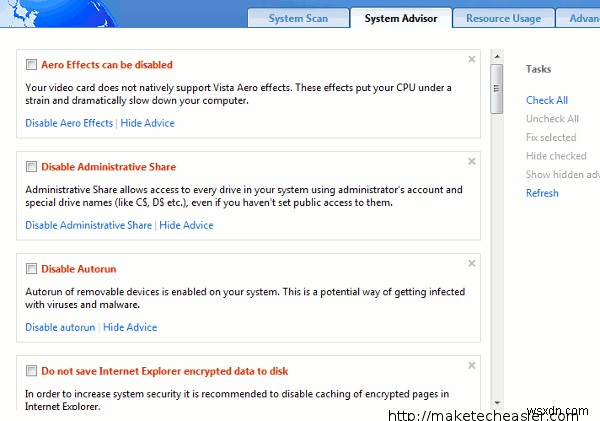Dismiss the Disable Autorun advice card
The width and height of the screenshot is (600, 421).
471,263
